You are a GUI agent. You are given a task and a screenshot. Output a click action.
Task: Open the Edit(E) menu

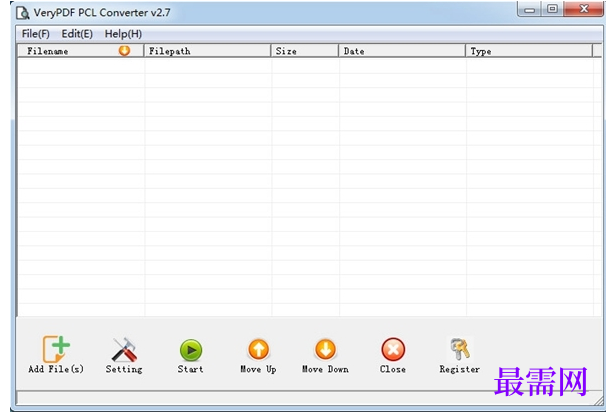[x=77, y=34]
